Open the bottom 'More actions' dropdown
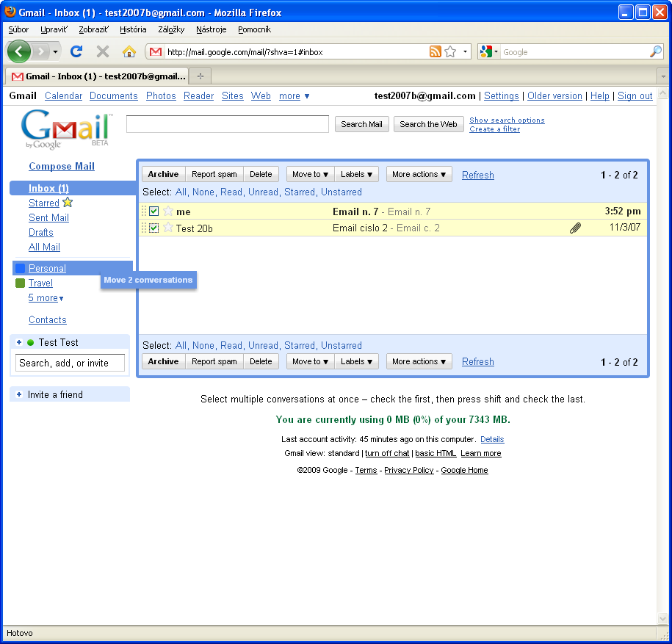Viewport: 672px width, 644px height. (419, 361)
